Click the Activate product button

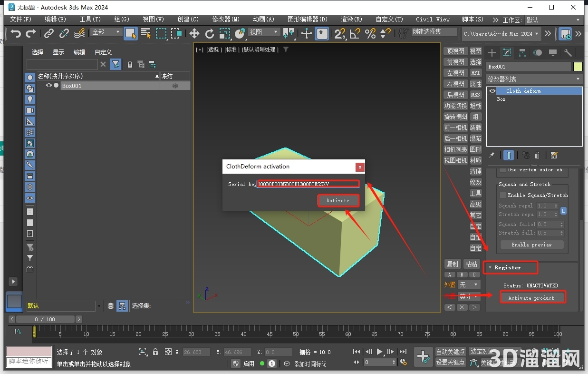click(x=531, y=298)
